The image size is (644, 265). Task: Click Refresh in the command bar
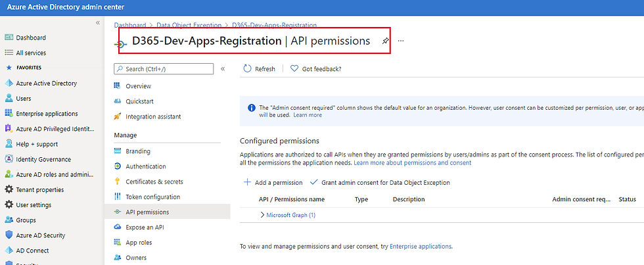259,68
